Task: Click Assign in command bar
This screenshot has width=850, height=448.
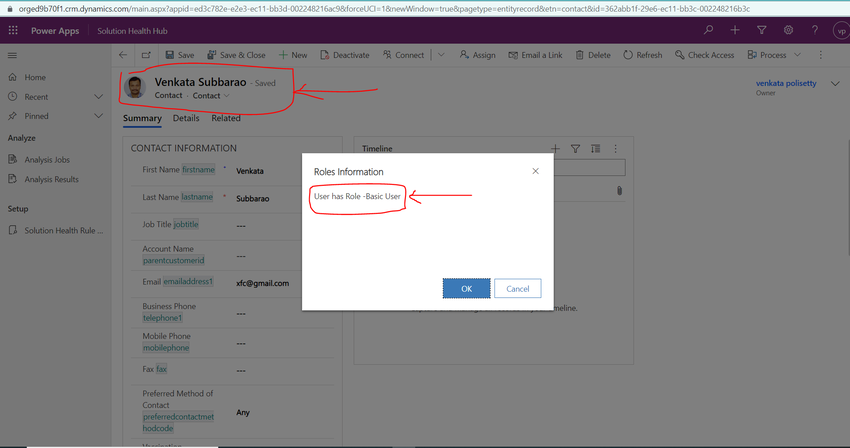Action: tap(477, 55)
